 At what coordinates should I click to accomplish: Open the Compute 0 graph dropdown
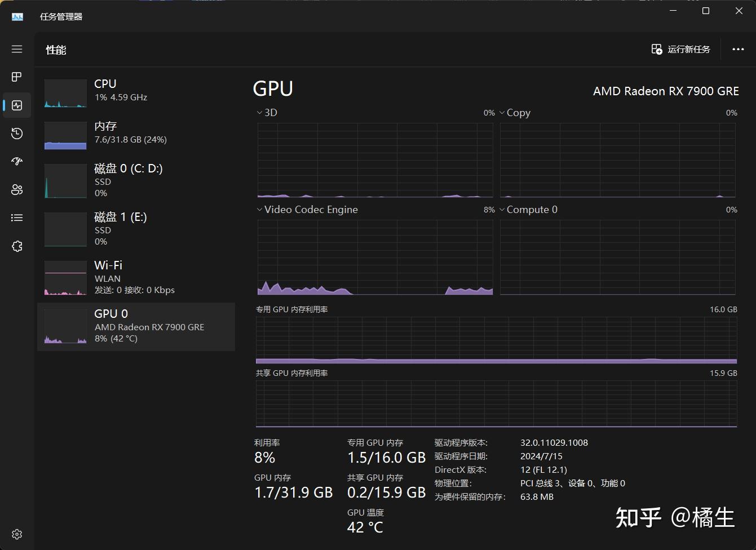click(528, 210)
